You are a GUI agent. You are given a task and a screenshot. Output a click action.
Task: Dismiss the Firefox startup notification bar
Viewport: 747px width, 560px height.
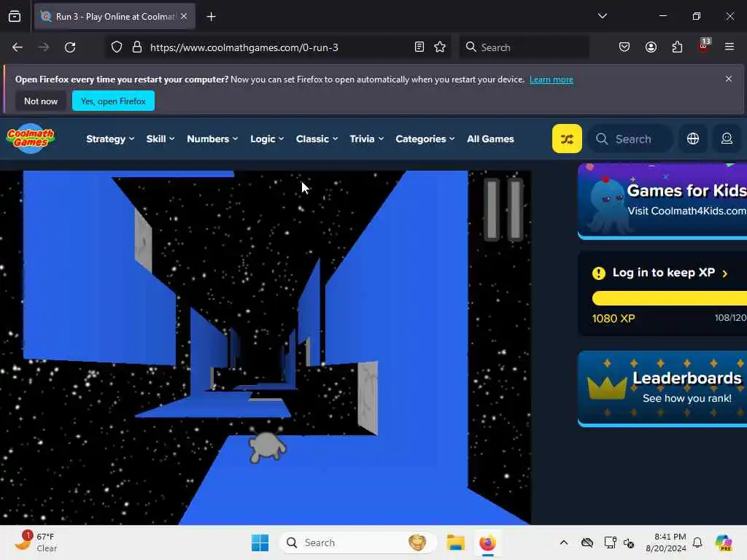pos(729,79)
